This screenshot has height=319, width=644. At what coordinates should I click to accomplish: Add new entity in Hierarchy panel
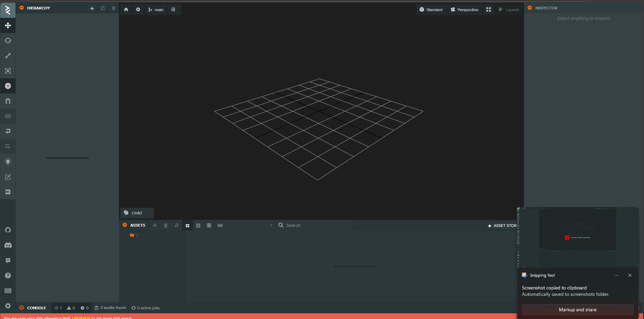92,8
